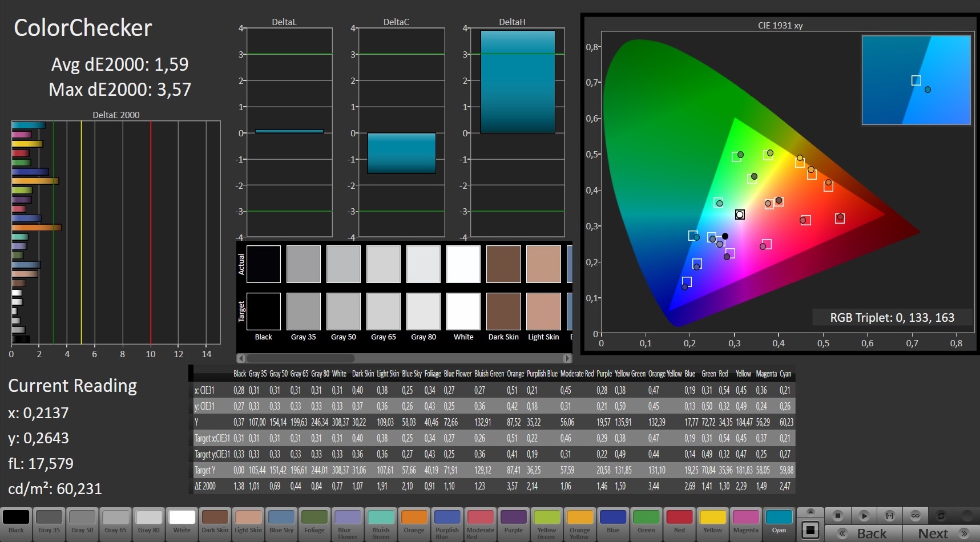Viewport: 980px width, 542px height.
Task: Choose the Dark Skin patch button
Action: (215, 523)
